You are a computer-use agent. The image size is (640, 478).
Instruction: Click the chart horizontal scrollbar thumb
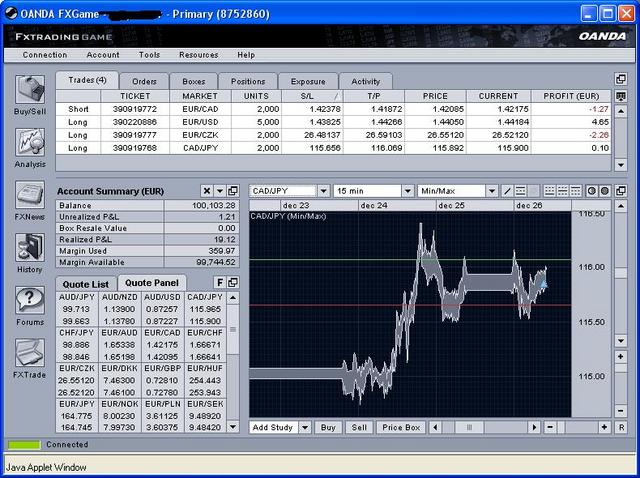pyautogui.click(x=469, y=427)
